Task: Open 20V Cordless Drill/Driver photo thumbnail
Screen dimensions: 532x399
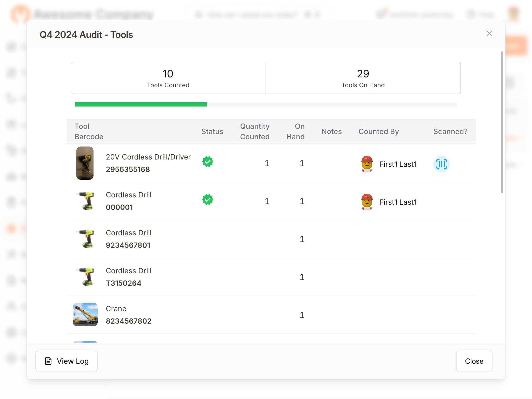Action: point(85,163)
